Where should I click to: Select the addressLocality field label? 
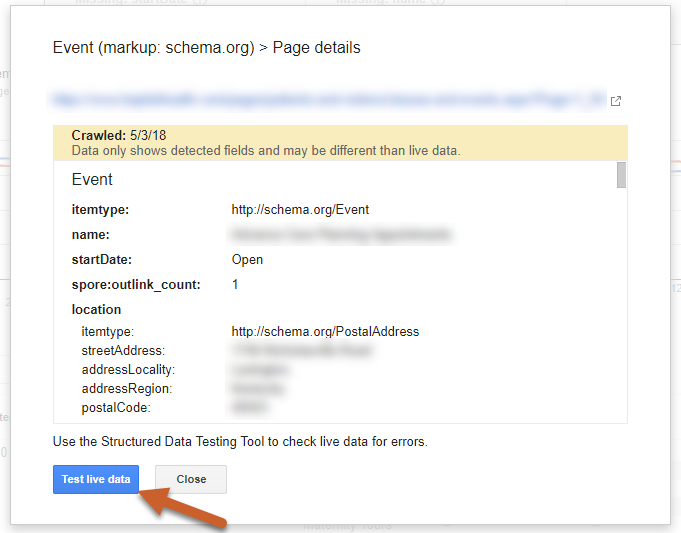(128, 370)
